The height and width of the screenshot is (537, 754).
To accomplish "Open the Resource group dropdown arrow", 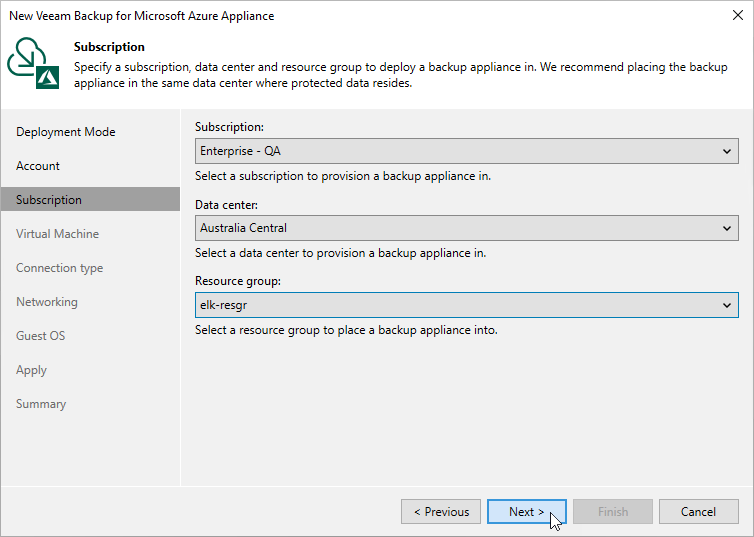I will point(727,305).
